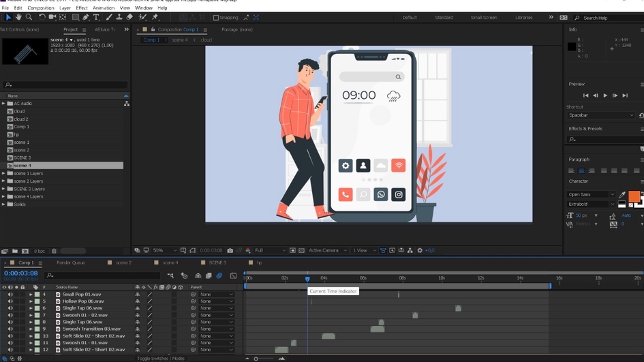Toggle audio for Swoosh 01 - 01.wav layer

pyautogui.click(x=10, y=343)
